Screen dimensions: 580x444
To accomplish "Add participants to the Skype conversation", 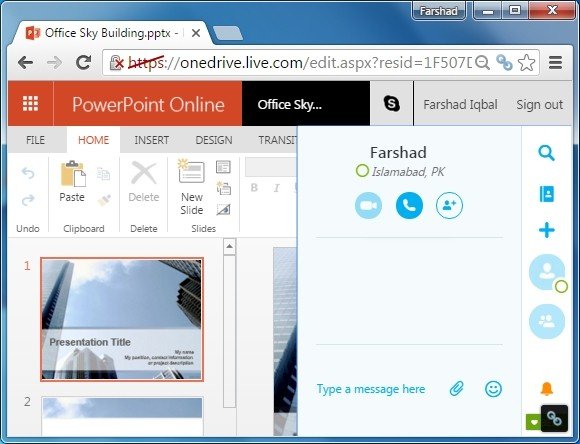I will coord(449,205).
